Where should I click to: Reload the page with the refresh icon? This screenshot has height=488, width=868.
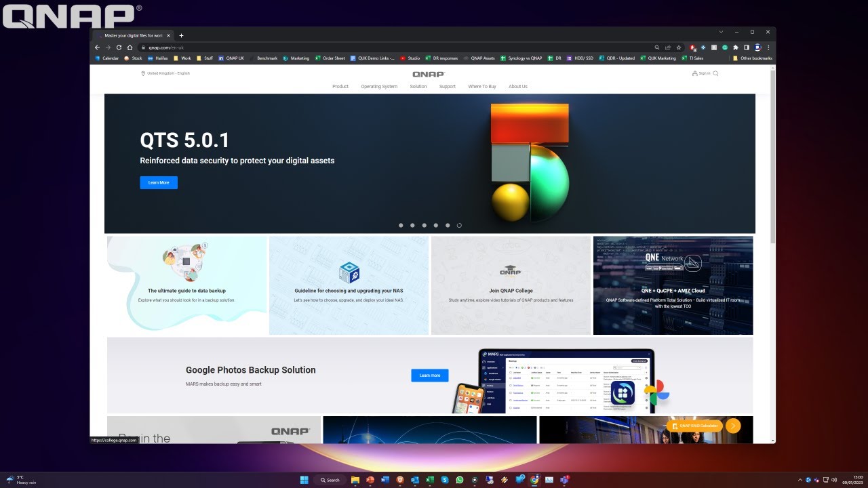[x=119, y=47]
